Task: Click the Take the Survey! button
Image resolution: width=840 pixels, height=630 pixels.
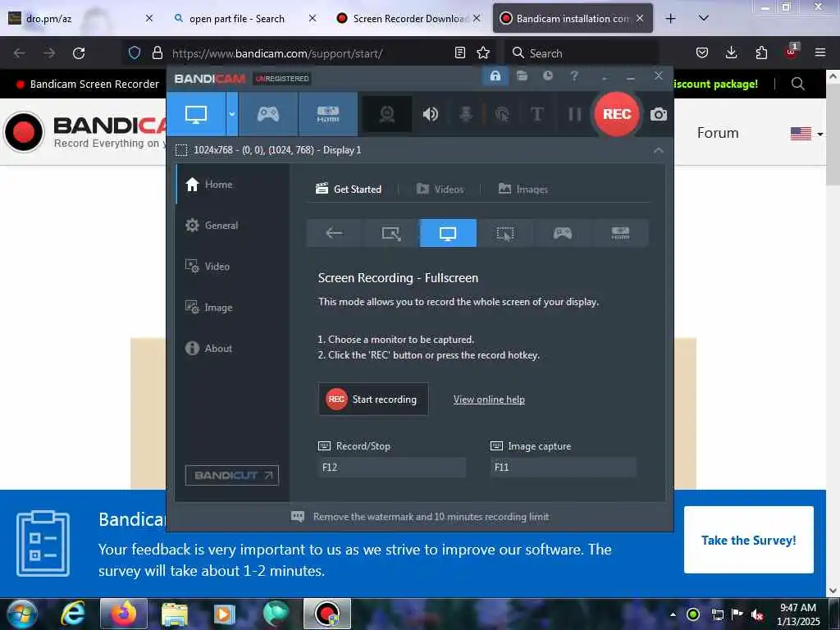Action: 748,540
